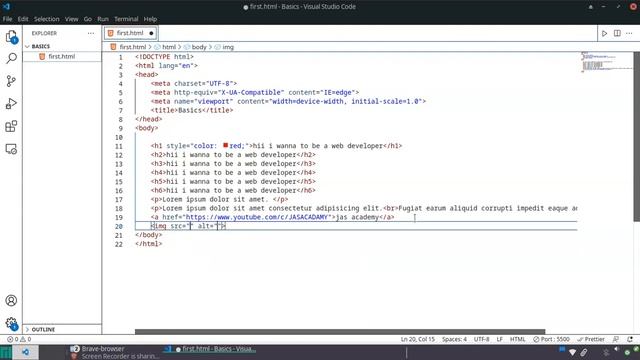The height and width of the screenshot is (360, 640).
Task: Click the closing </html> tag on line 22
Action: tap(149, 244)
